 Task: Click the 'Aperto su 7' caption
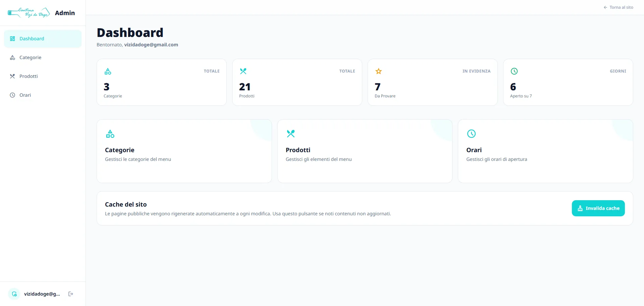[x=521, y=96]
